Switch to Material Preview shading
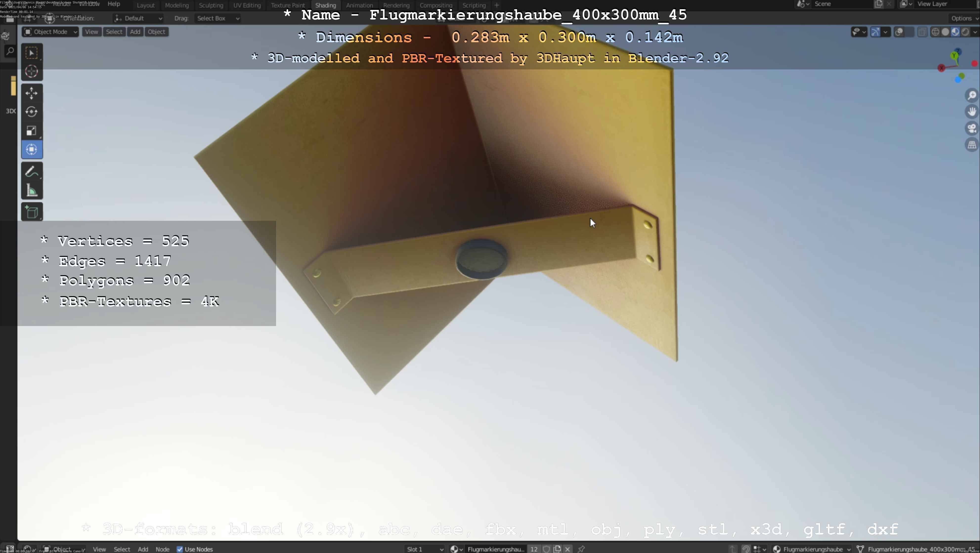 point(955,32)
